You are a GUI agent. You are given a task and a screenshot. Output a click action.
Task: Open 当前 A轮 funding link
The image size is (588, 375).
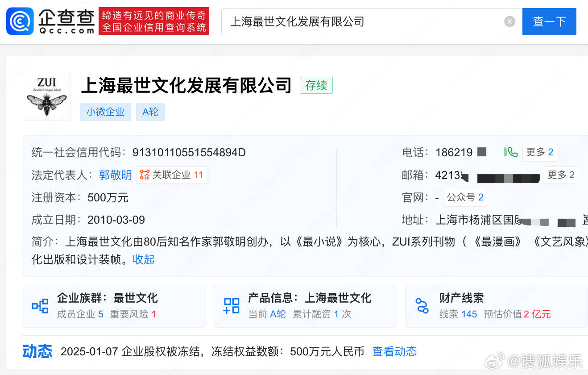pyautogui.click(x=267, y=314)
